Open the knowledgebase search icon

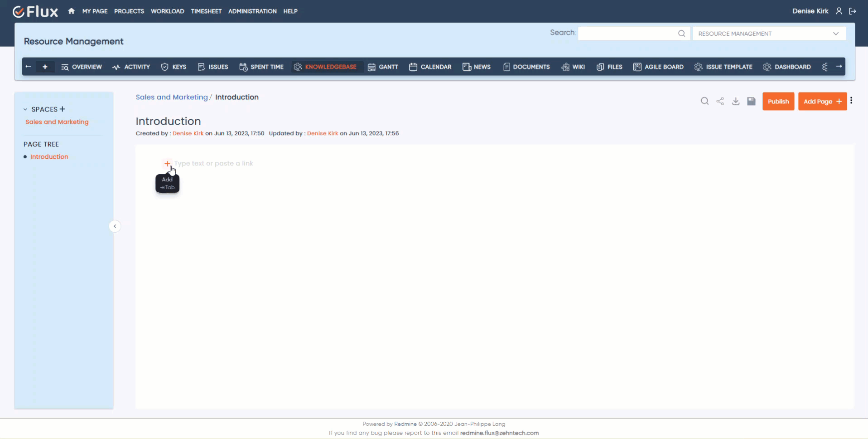point(704,101)
